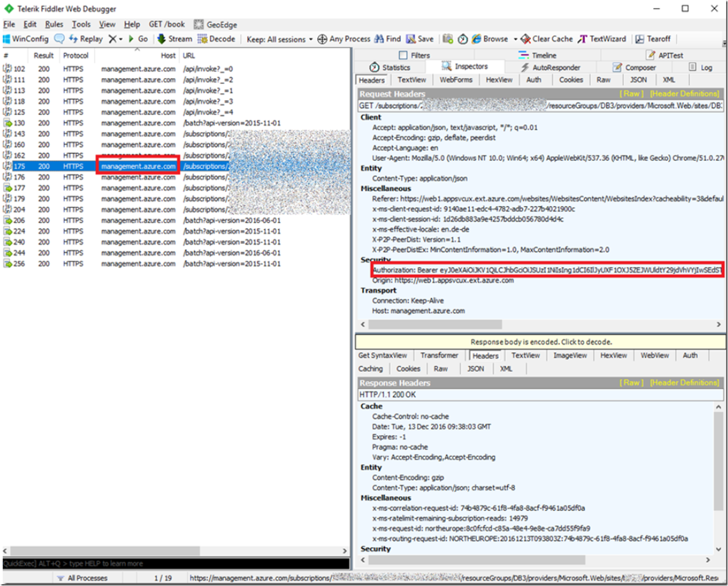Click Raw link in Response Headers bar
Image resolution: width=728 pixels, height=586 pixels.
631,383
